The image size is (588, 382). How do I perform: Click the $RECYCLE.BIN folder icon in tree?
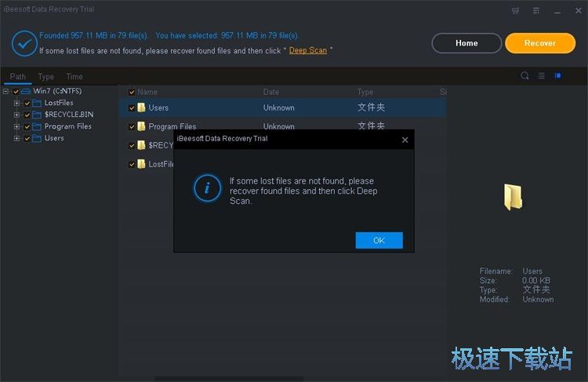(37, 115)
